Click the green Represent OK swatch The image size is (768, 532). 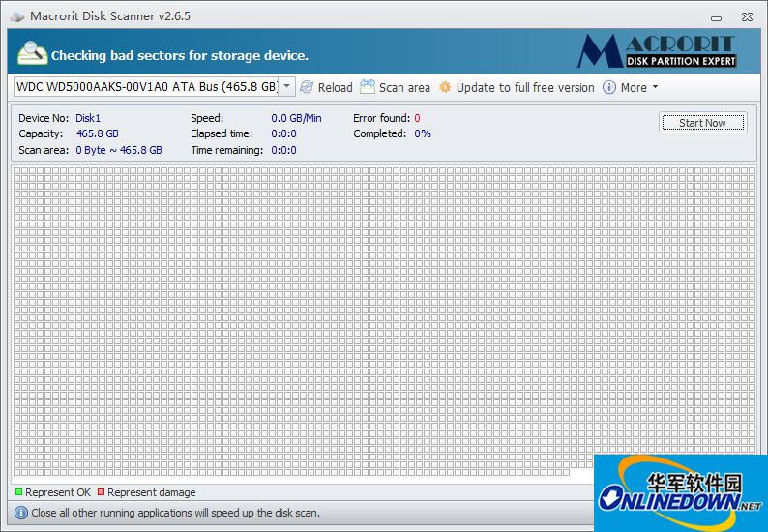point(18,491)
